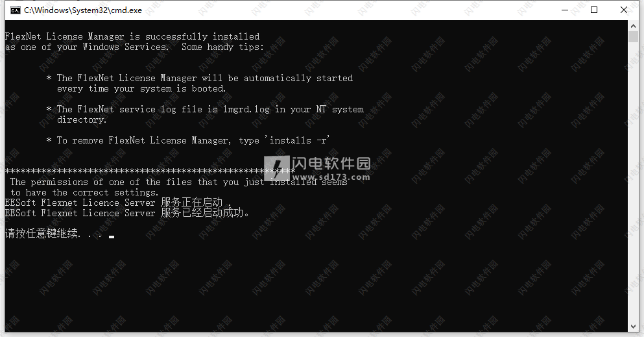Click the scrollbar up arrow
Viewport: 644px width, 337px height.
point(633,25)
